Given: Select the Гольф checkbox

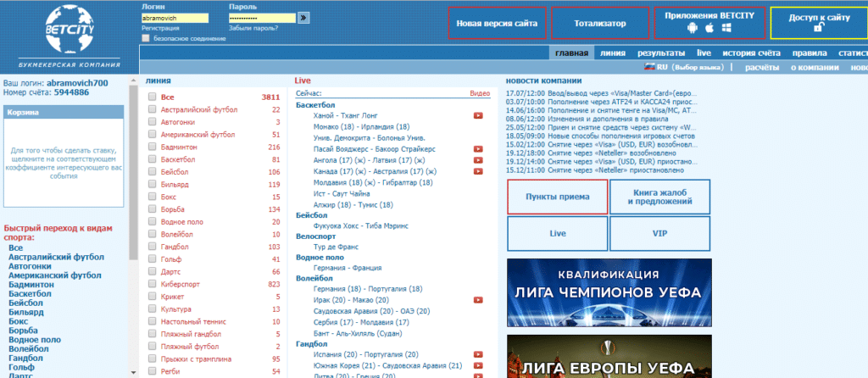Looking at the screenshot, I should pyautogui.click(x=153, y=259).
